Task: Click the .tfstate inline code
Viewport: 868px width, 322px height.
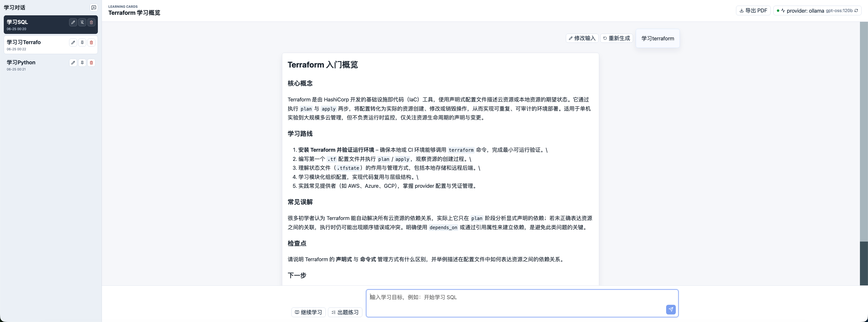Action: tap(348, 168)
